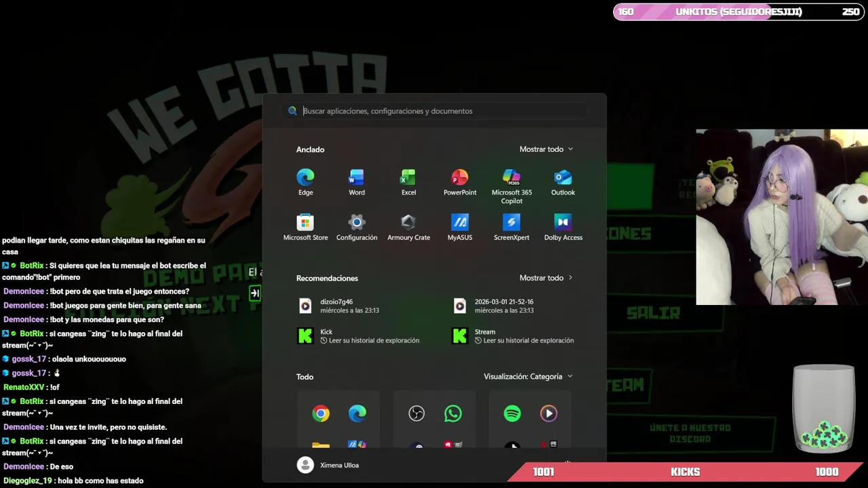The image size is (868, 488).
Task: Open the Visualización: Categoría dropdown
Action: [528, 376]
